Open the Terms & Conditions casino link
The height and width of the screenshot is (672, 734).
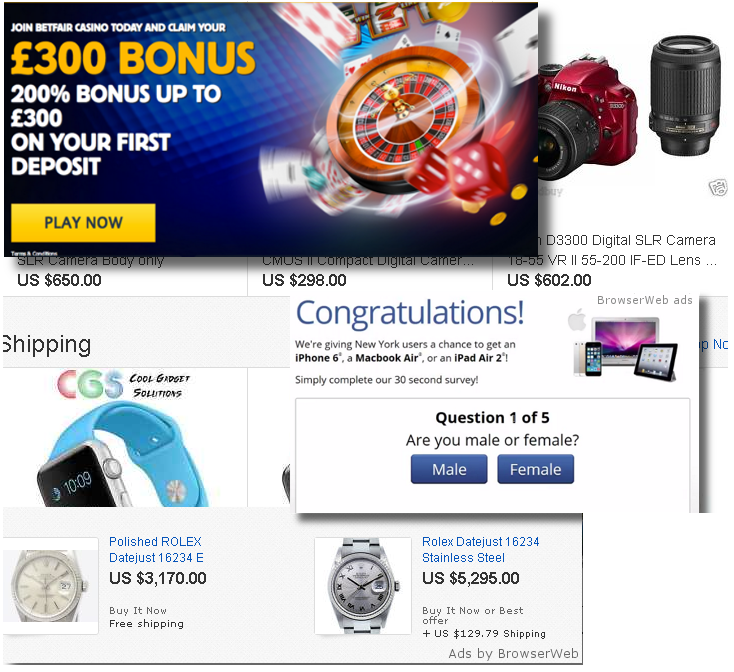click(x=34, y=253)
